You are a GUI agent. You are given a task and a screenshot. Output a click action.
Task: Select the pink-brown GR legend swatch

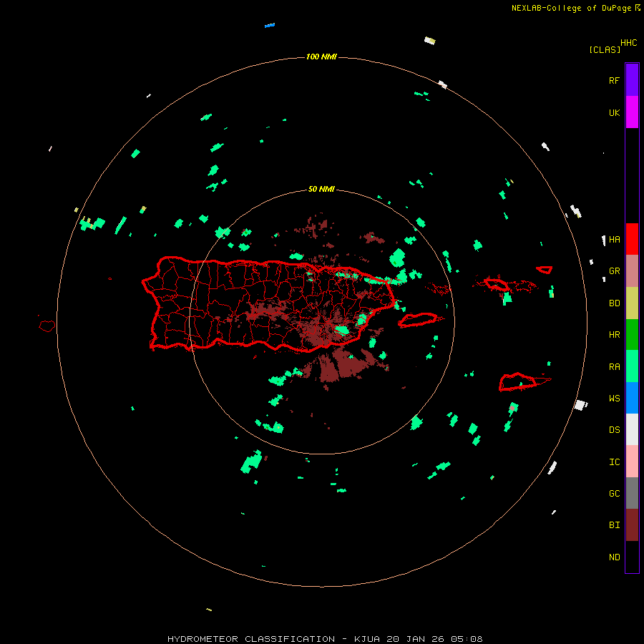(x=632, y=271)
